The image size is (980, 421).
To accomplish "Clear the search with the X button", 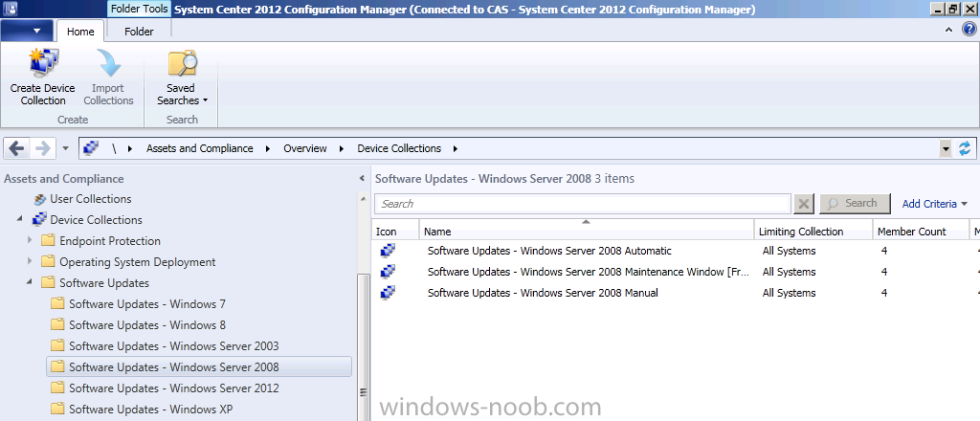I will [804, 204].
